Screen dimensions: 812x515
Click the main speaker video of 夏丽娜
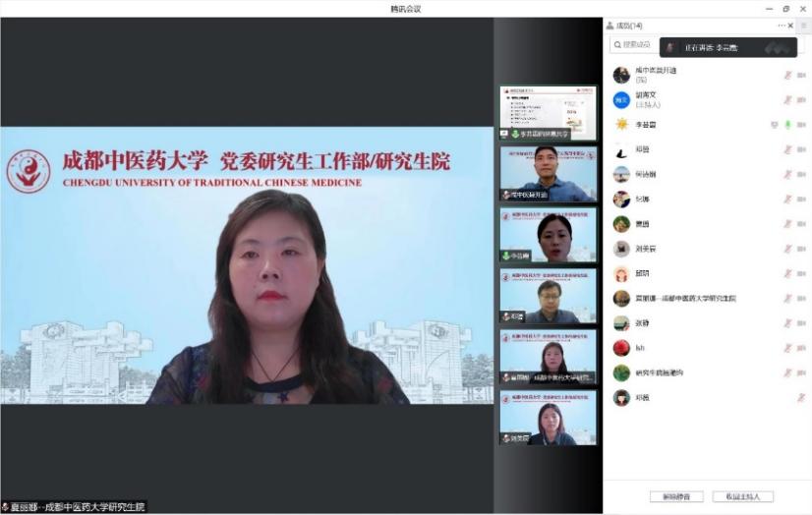pos(247,265)
